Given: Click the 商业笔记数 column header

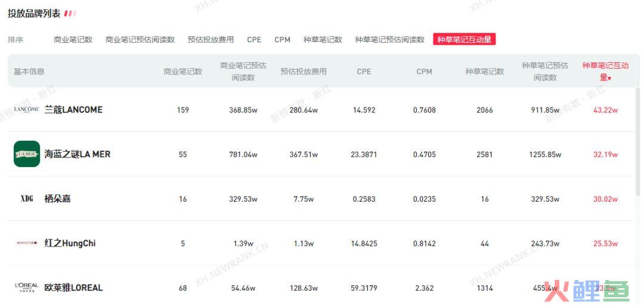Looking at the screenshot, I should pyautogui.click(x=183, y=72).
